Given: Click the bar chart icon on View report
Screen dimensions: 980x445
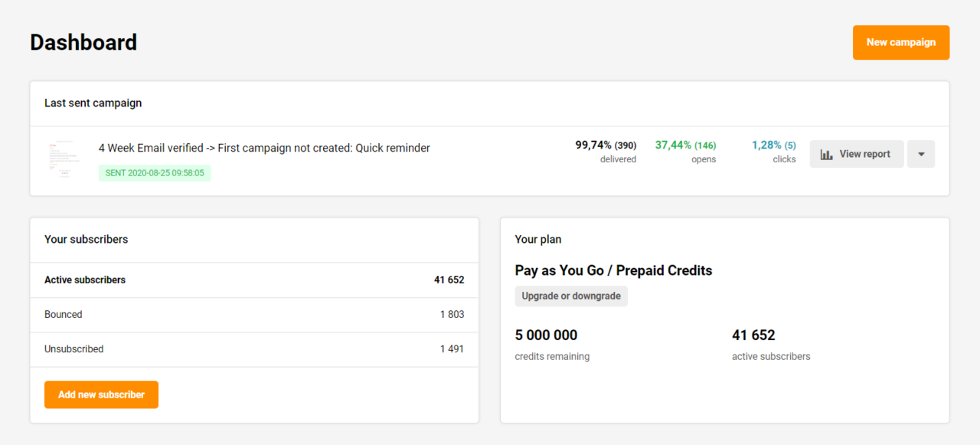Looking at the screenshot, I should pos(825,154).
